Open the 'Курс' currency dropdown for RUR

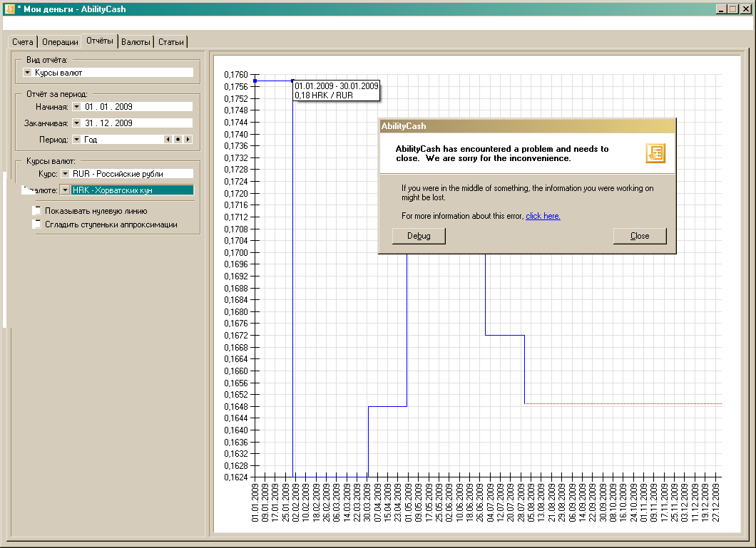64,174
